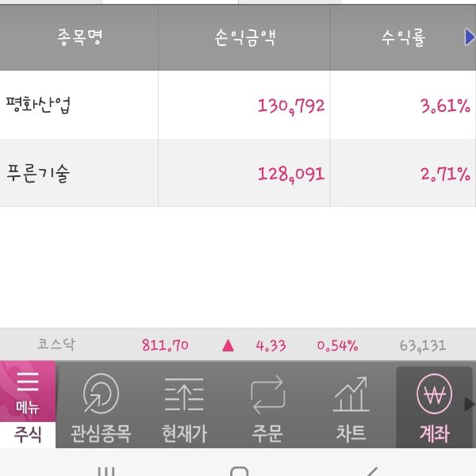476x476 pixels.
Task: Tap the 현재가 current price icon
Action: [184, 405]
